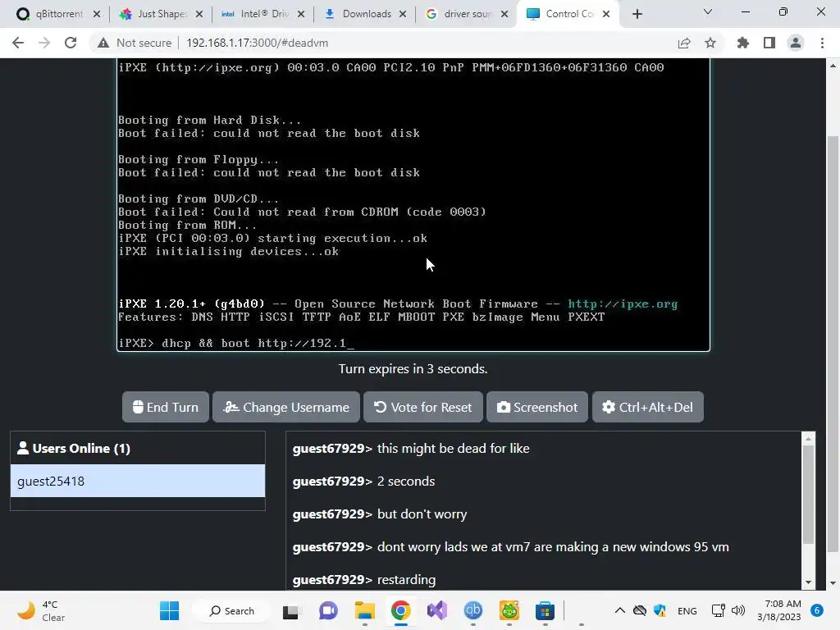840x630 pixels.
Task: Open Task View from the taskbar
Action: (x=290, y=610)
